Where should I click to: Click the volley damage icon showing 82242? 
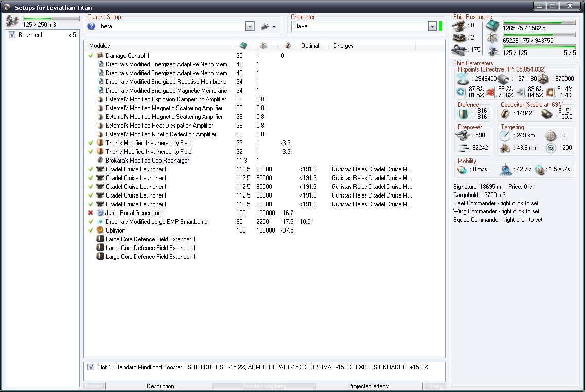[463, 148]
